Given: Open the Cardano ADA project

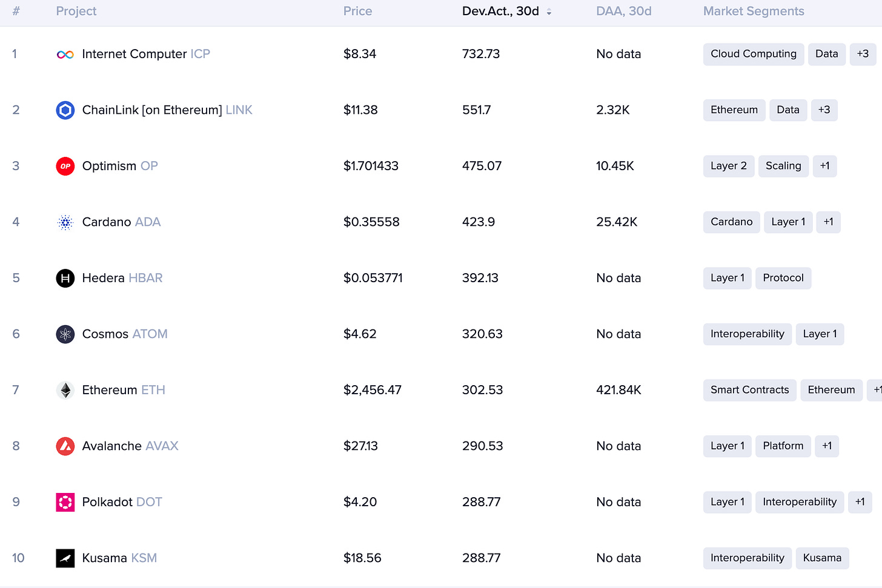Looking at the screenshot, I should (x=121, y=222).
